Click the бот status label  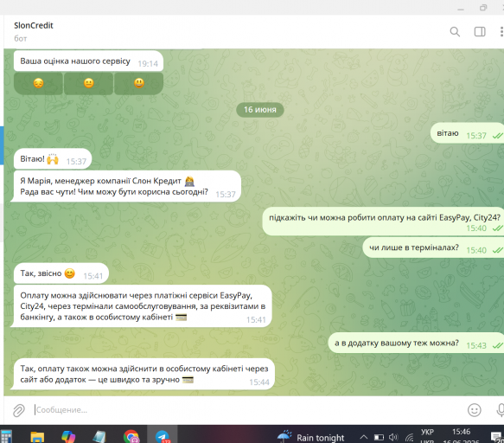(x=20, y=39)
